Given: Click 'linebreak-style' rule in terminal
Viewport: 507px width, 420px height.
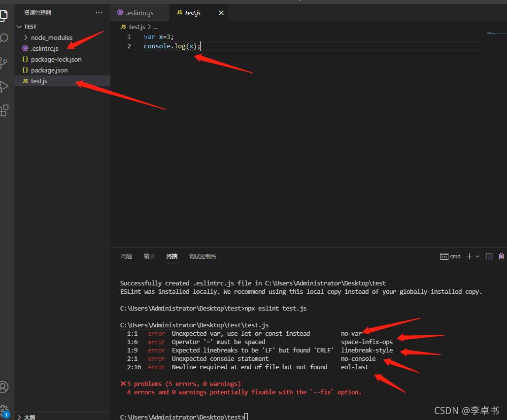Looking at the screenshot, I should [367, 350].
